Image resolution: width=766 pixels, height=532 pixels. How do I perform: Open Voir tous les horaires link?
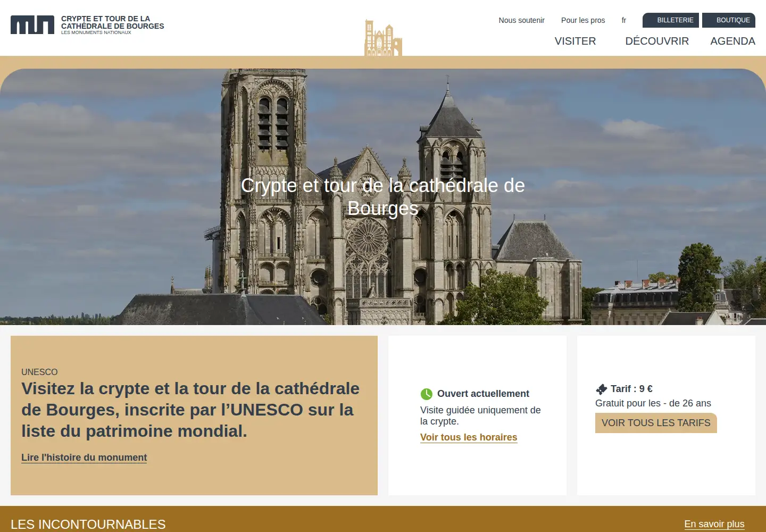tap(469, 437)
